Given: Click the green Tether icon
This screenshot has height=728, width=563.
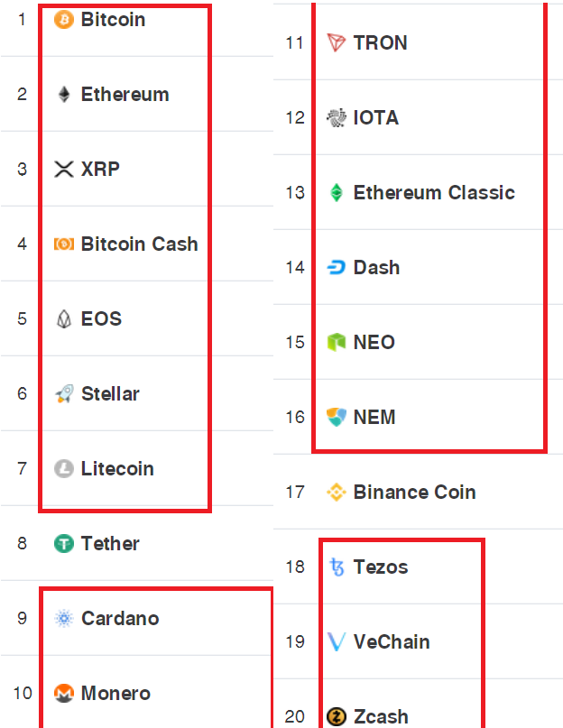Looking at the screenshot, I should coord(64,543).
